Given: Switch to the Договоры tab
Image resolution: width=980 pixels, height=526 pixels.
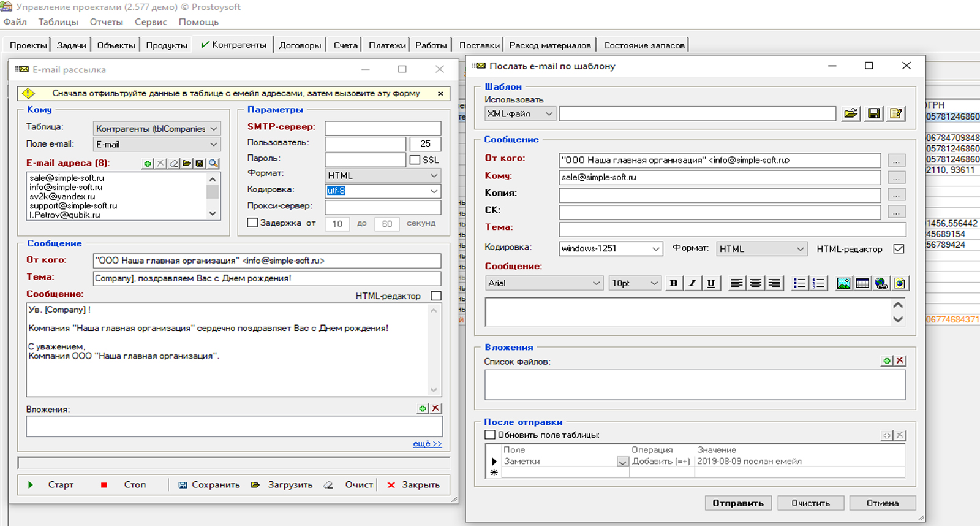Looking at the screenshot, I should coord(300,45).
